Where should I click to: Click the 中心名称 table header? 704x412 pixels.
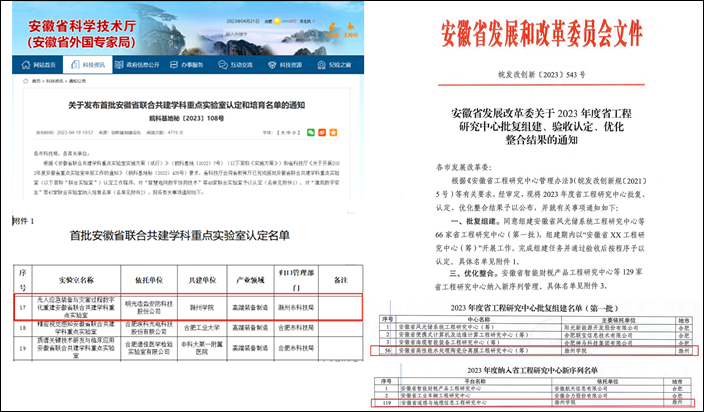pyautogui.click(x=479, y=320)
